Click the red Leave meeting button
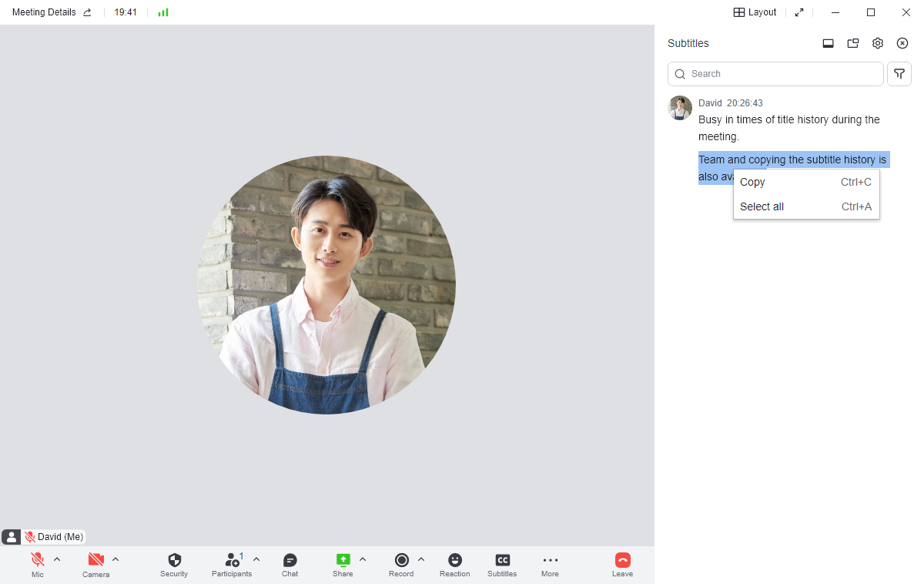 (x=622, y=561)
